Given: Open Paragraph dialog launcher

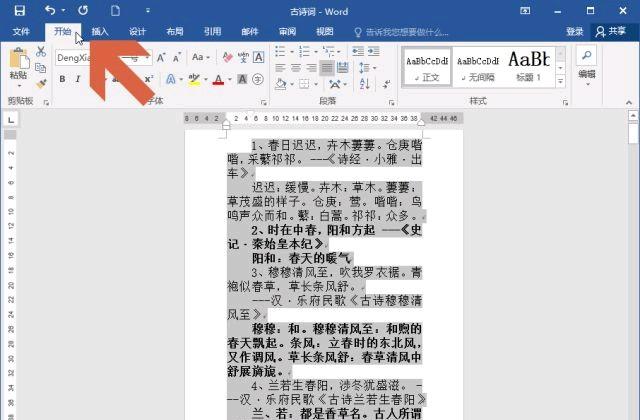Looking at the screenshot, I should pos(391,102).
